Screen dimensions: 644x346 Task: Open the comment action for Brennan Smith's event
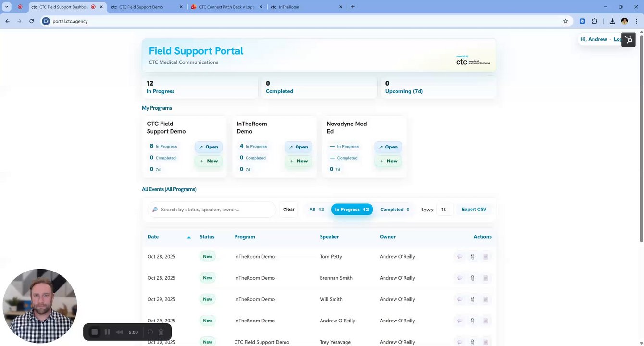pyautogui.click(x=459, y=278)
